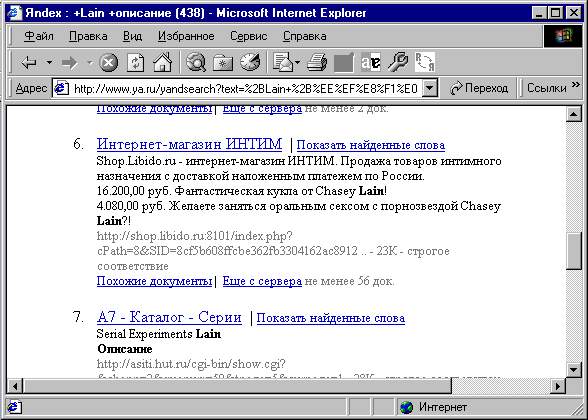This screenshot has height=420, width=588.
Task: Open the Избранное menu
Action: [186, 36]
